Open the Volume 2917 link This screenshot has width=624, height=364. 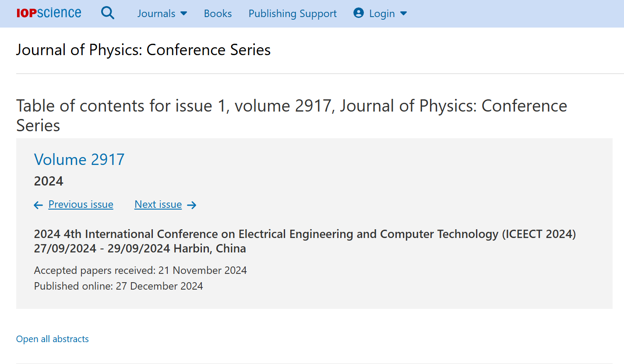[x=79, y=159]
